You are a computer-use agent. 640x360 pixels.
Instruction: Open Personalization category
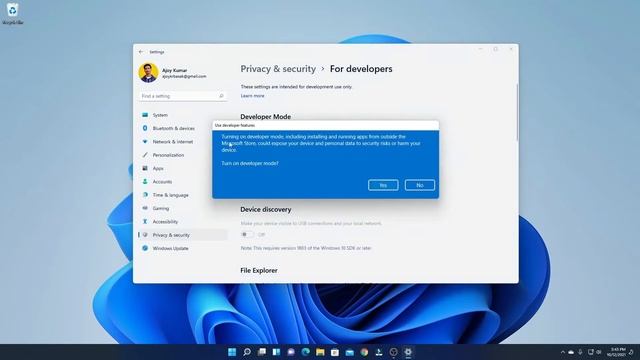pyautogui.click(x=182, y=155)
